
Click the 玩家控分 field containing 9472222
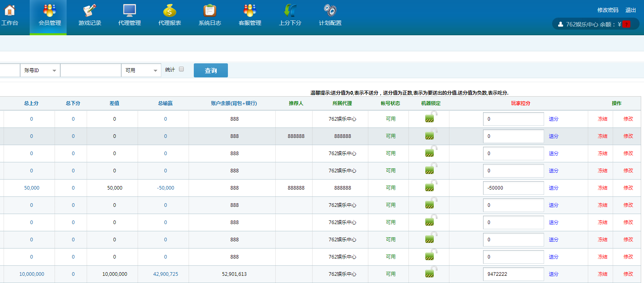513,274
